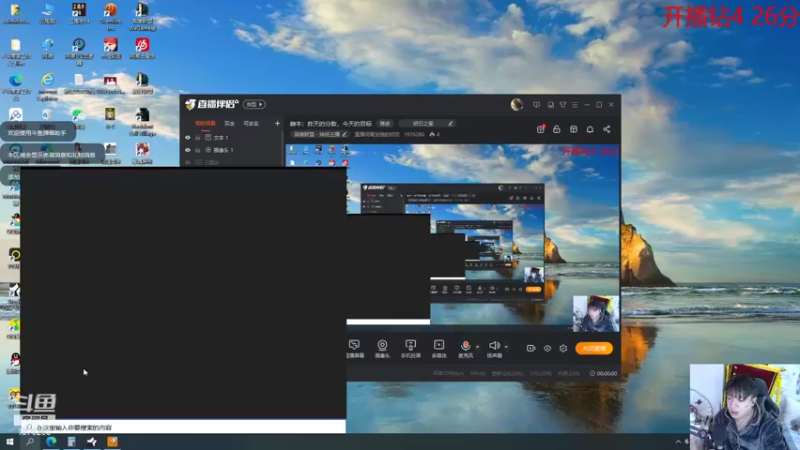Open the Windows Start button
The height and width of the screenshot is (450, 800).
(x=10, y=441)
